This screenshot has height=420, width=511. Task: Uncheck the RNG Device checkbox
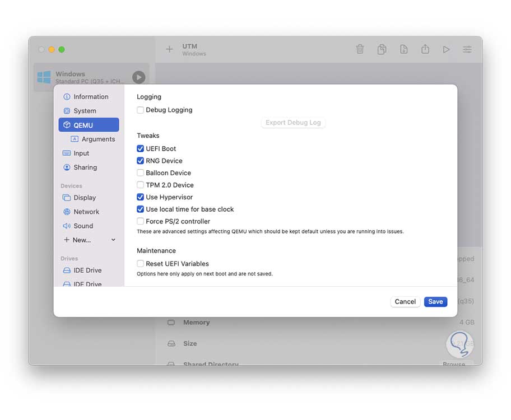click(x=140, y=161)
